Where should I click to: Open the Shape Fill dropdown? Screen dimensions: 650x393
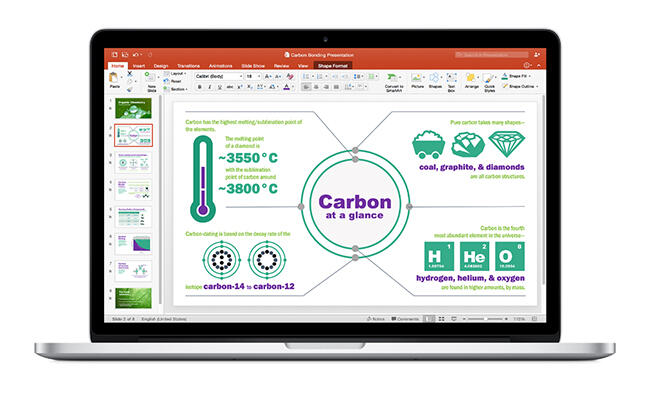point(517,76)
